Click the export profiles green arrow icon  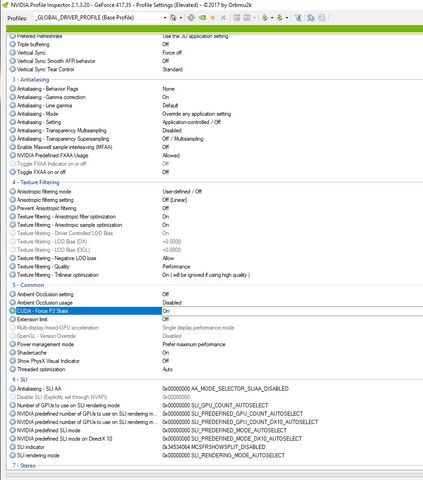point(265,18)
